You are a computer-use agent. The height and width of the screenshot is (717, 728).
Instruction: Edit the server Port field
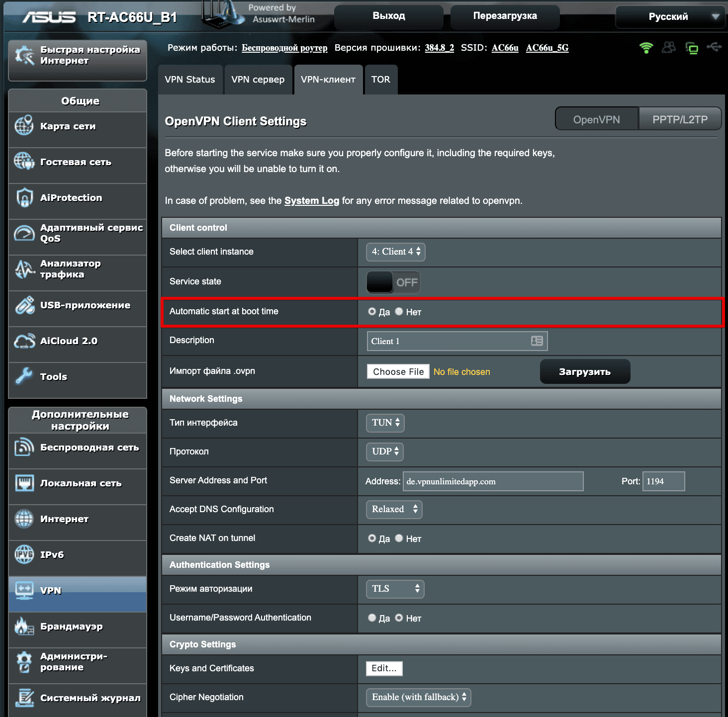(x=663, y=481)
